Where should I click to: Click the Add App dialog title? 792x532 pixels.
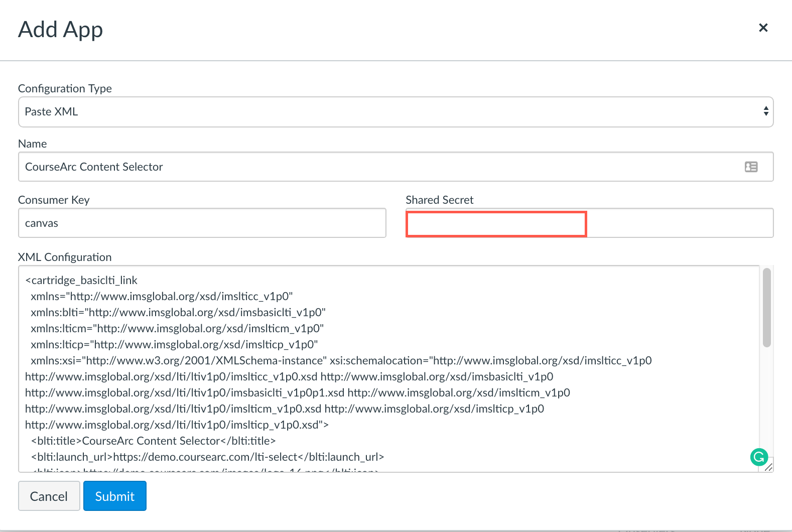(61, 30)
